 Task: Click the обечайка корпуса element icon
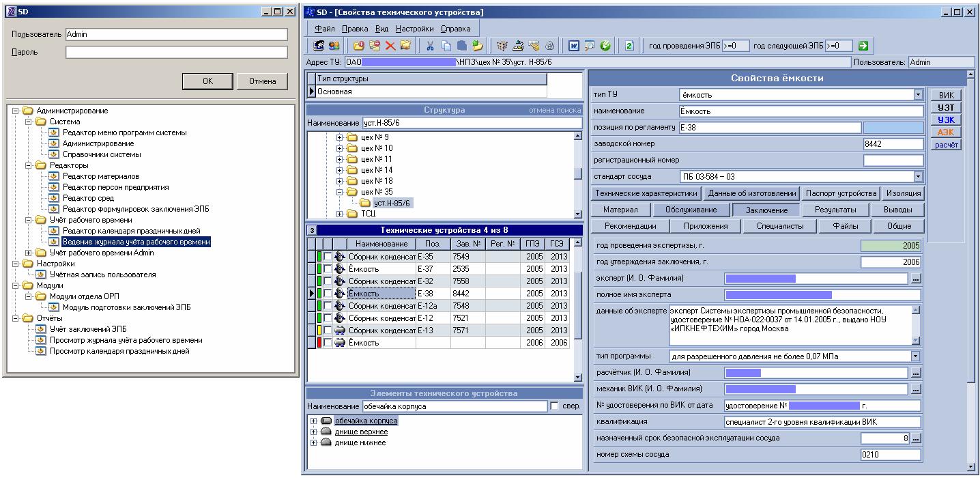click(326, 421)
